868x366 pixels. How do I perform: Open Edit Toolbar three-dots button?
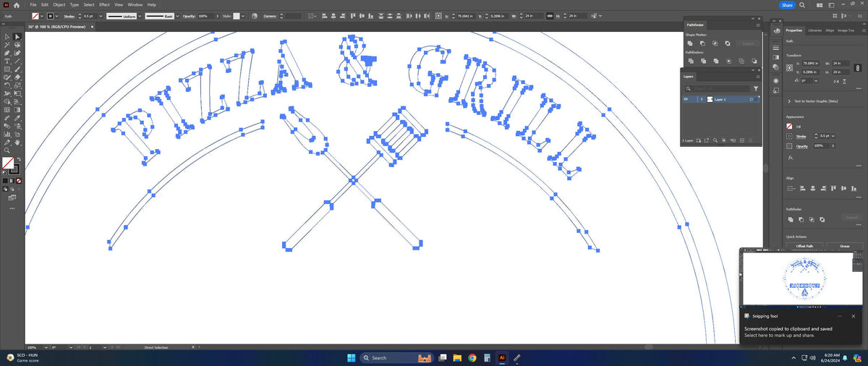click(x=12, y=208)
